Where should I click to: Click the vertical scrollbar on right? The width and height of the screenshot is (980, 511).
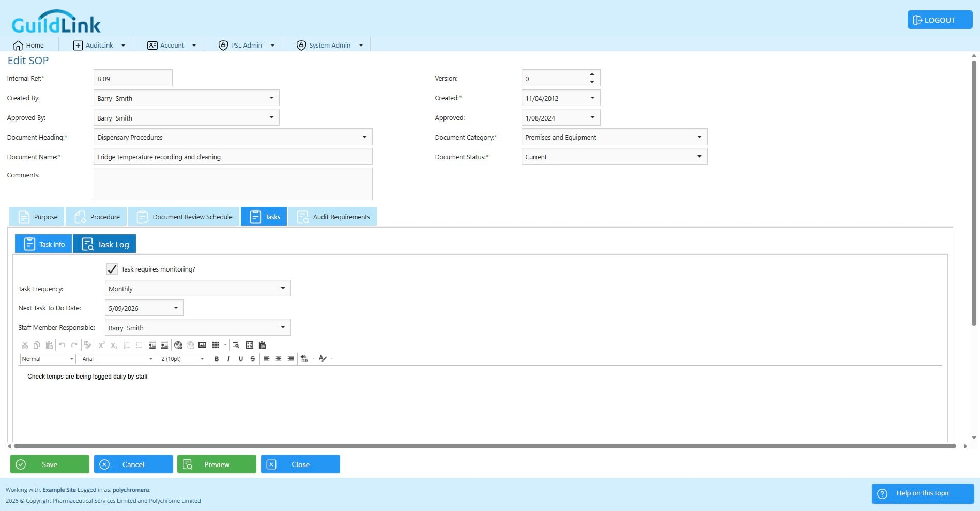974,192
